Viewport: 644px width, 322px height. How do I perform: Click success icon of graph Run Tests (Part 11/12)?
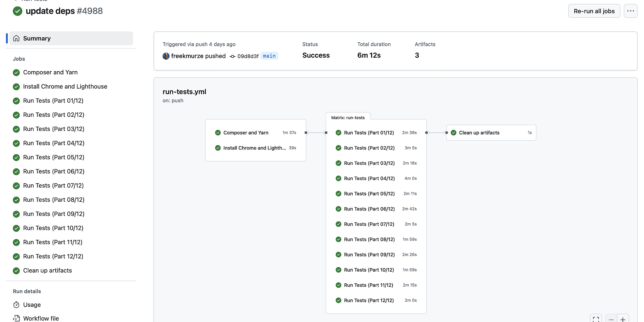click(x=338, y=285)
